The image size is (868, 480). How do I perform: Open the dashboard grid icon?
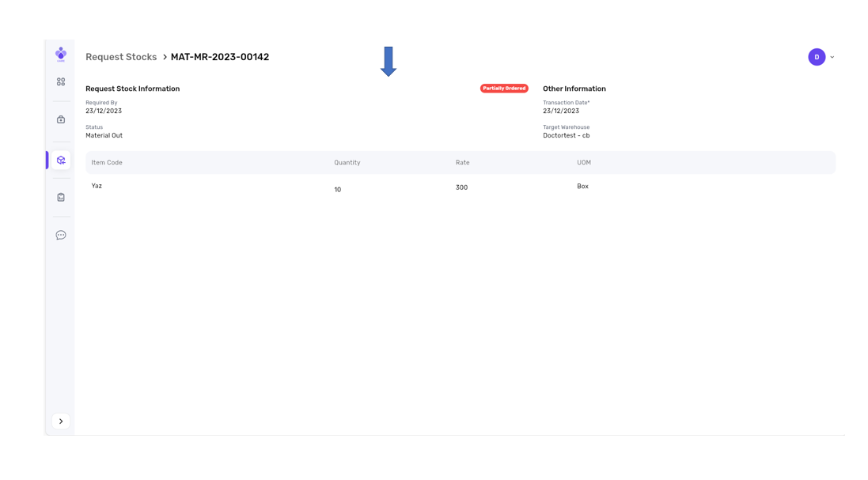pyautogui.click(x=61, y=81)
